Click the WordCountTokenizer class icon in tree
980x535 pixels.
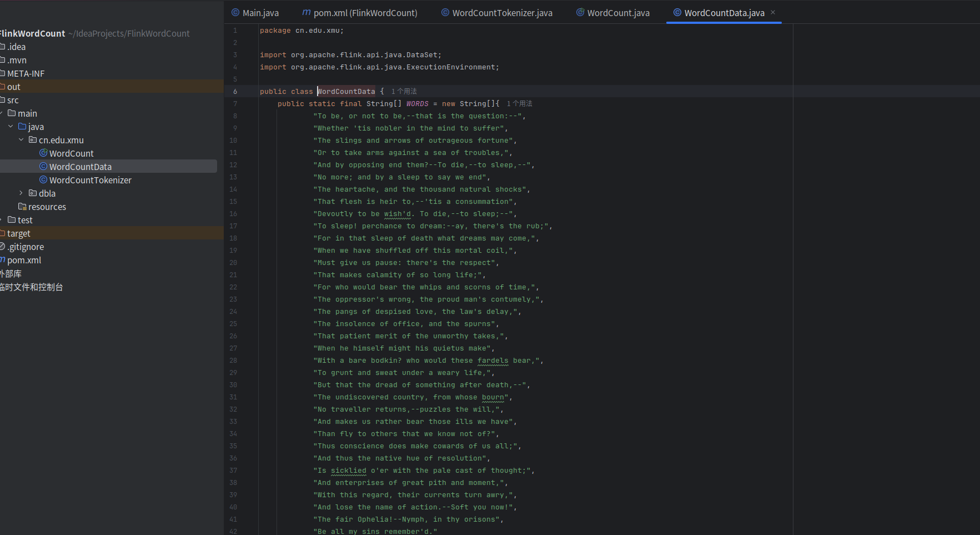click(43, 179)
